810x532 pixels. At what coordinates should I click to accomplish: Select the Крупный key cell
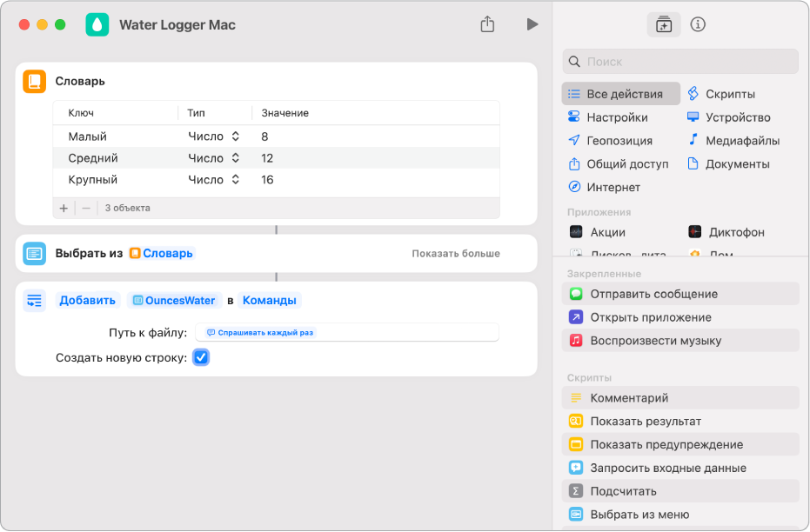pos(93,180)
